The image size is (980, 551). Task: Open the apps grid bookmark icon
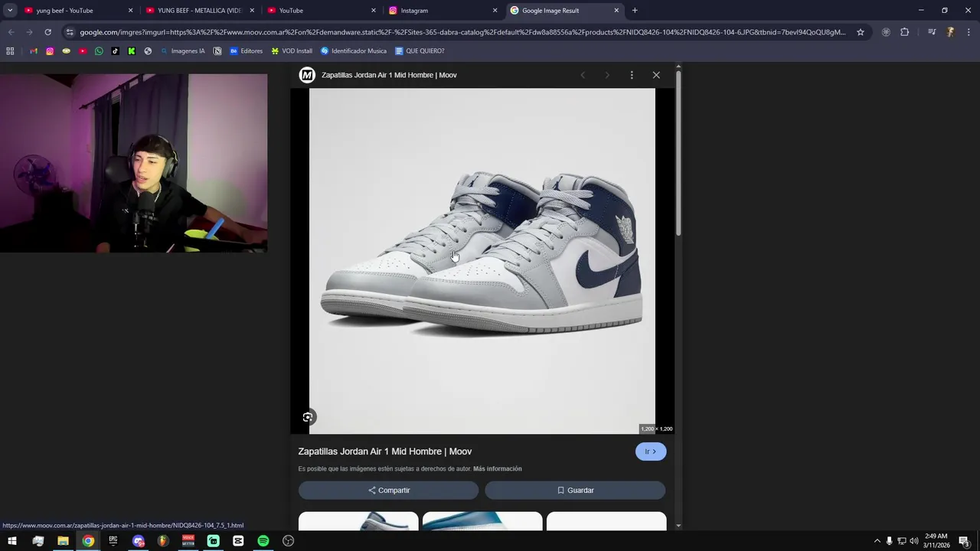pos(10,51)
